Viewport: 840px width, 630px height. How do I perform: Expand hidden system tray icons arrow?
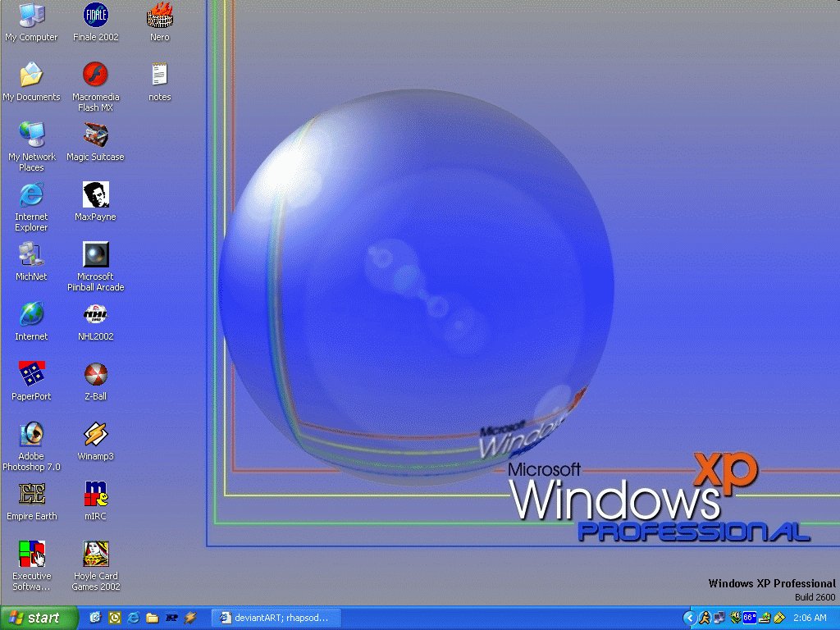689,618
